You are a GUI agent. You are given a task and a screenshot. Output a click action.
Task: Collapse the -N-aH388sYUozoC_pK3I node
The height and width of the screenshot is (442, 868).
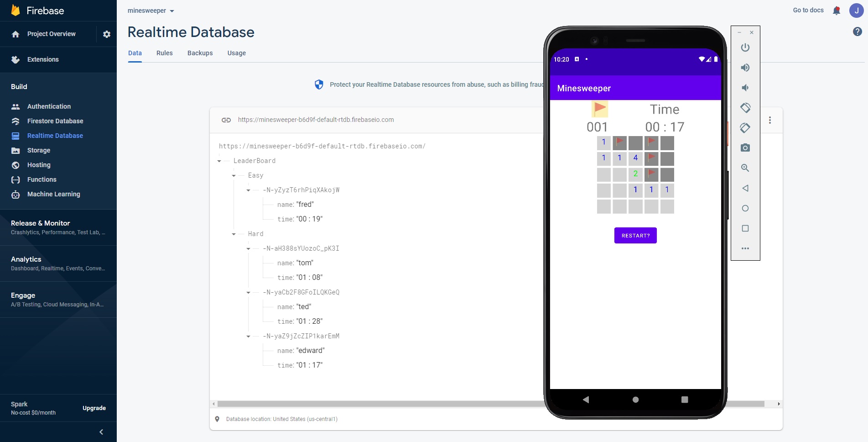point(249,249)
